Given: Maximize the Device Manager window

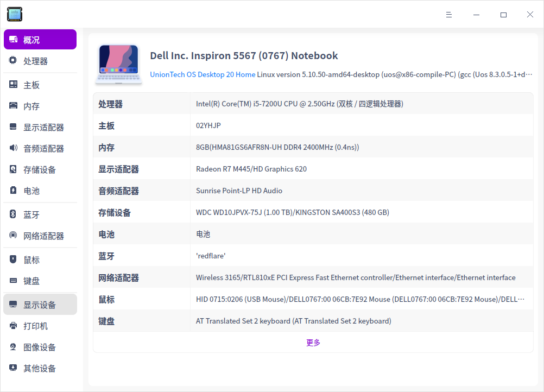Looking at the screenshot, I should pos(503,15).
